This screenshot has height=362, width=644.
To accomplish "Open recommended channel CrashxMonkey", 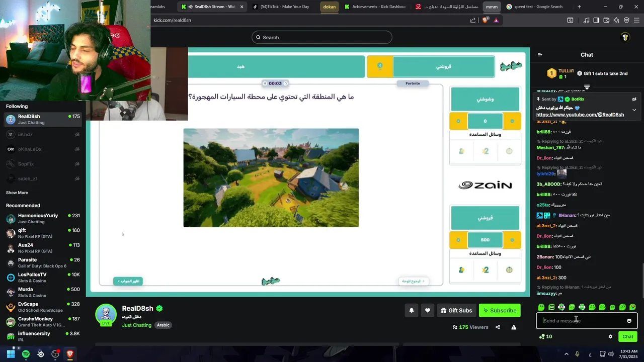I will (43, 322).
